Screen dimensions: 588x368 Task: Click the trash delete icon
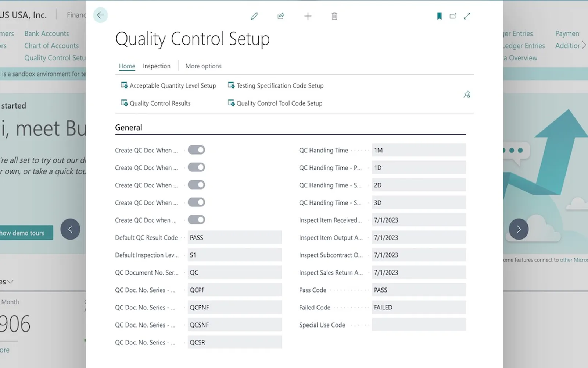(x=334, y=16)
